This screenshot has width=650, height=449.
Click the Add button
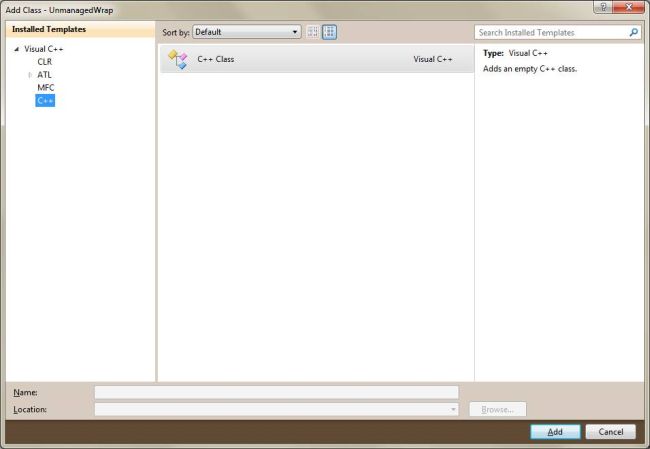(x=555, y=432)
